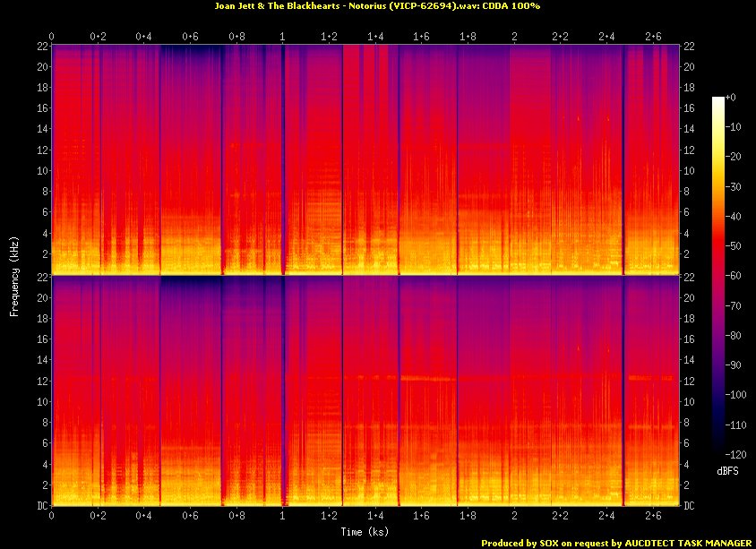Click the '0•6' tick on top time axis

click(x=190, y=37)
